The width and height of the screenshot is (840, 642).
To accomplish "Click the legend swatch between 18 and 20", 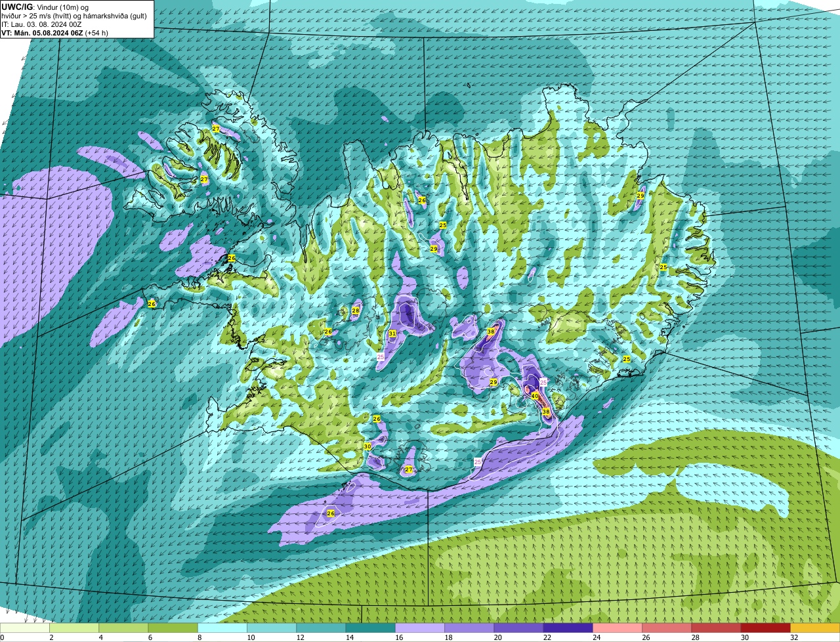I will point(469,628).
